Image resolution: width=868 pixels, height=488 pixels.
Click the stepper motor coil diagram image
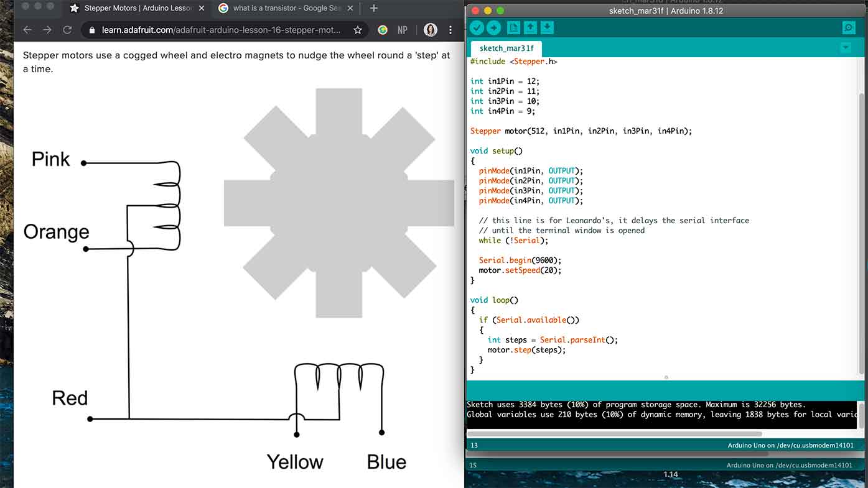(x=239, y=280)
